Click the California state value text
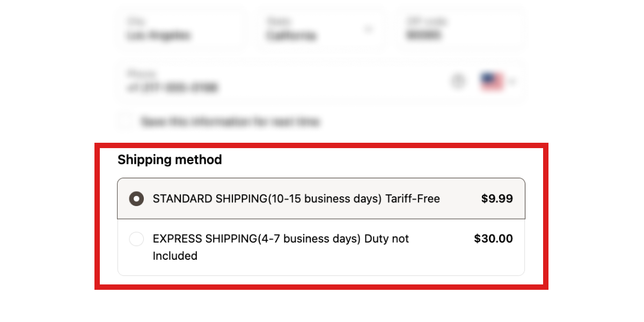Viewport: 644px width, 322px height. 291,36
